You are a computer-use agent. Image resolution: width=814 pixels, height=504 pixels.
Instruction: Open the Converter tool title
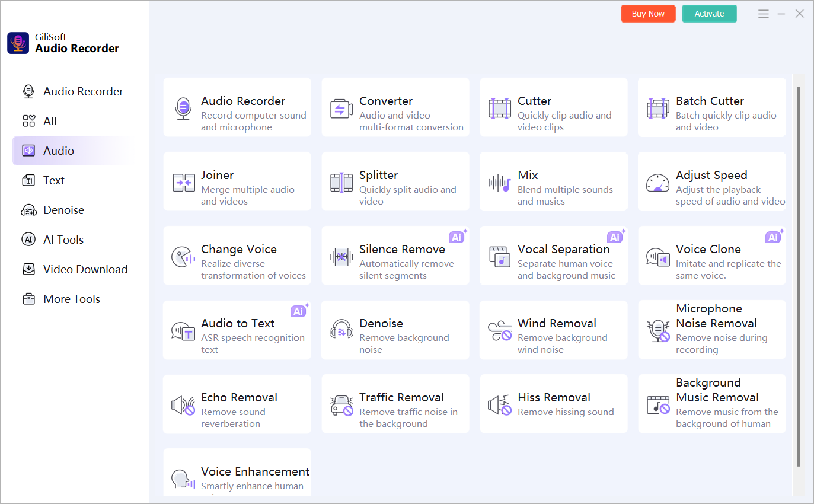click(386, 101)
